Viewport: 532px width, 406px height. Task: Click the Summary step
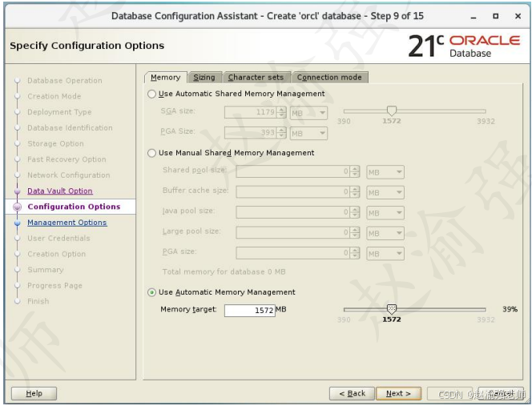46,270
